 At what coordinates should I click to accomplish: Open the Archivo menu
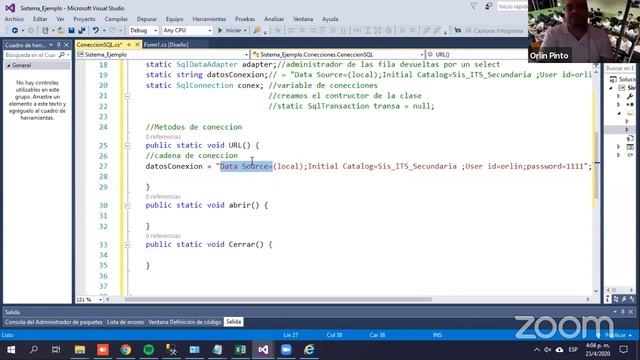coord(14,19)
